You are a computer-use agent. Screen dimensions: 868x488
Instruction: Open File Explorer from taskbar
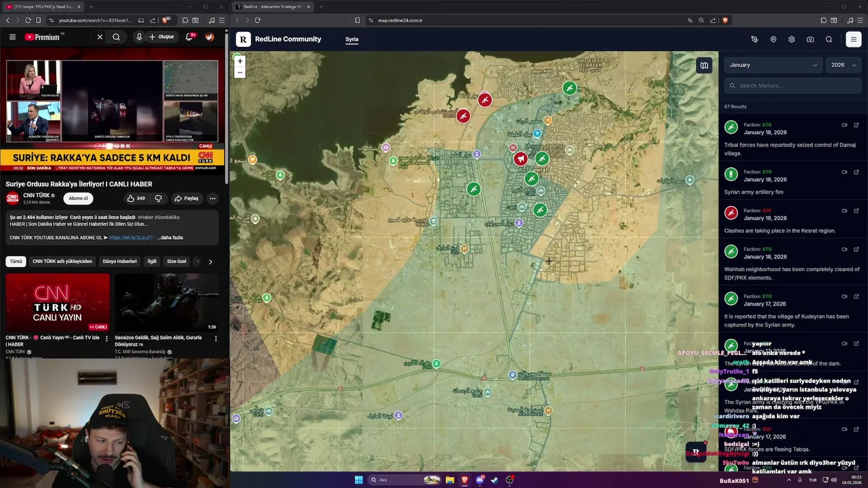450,480
